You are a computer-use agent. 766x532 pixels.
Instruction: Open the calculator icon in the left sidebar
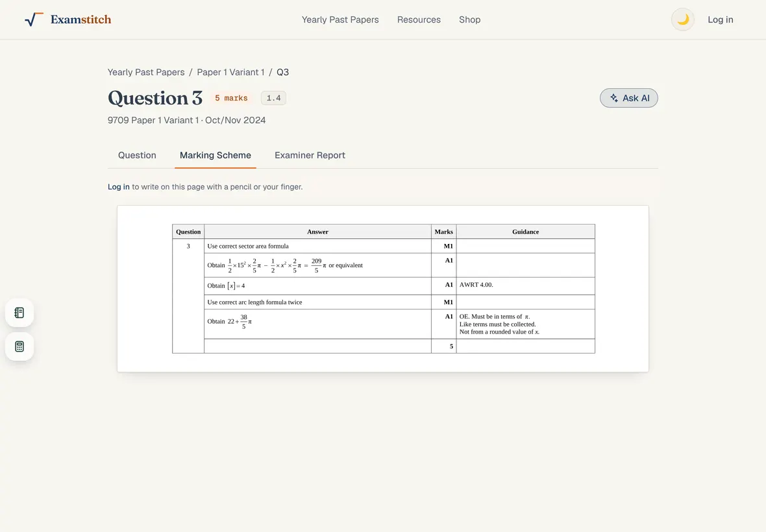(x=19, y=346)
